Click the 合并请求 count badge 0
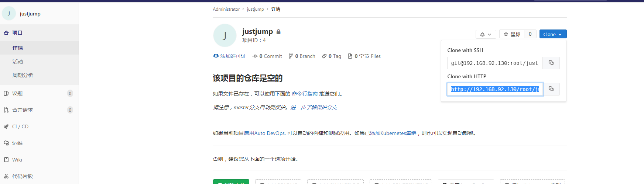 70,110
